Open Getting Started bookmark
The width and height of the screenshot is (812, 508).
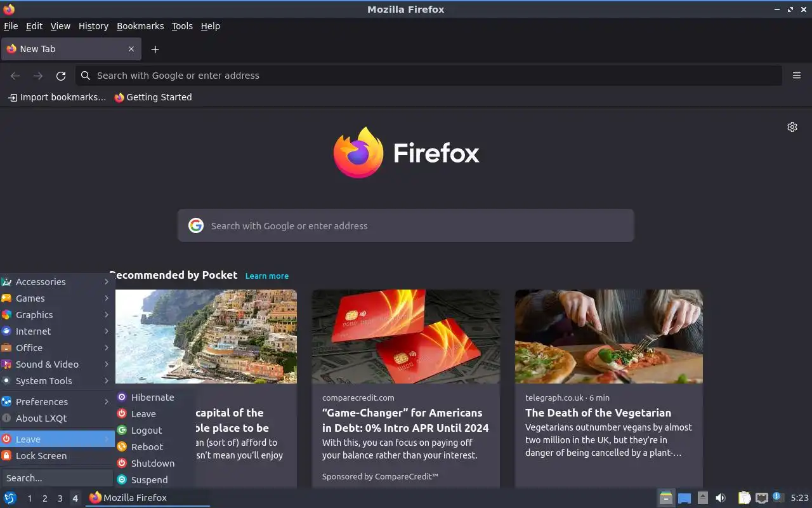[153, 97]
